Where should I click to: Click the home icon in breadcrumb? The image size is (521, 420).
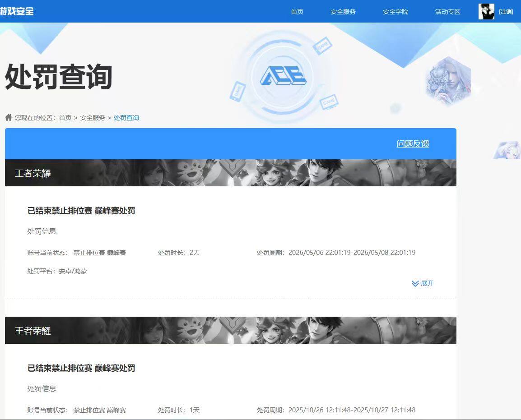9,117
